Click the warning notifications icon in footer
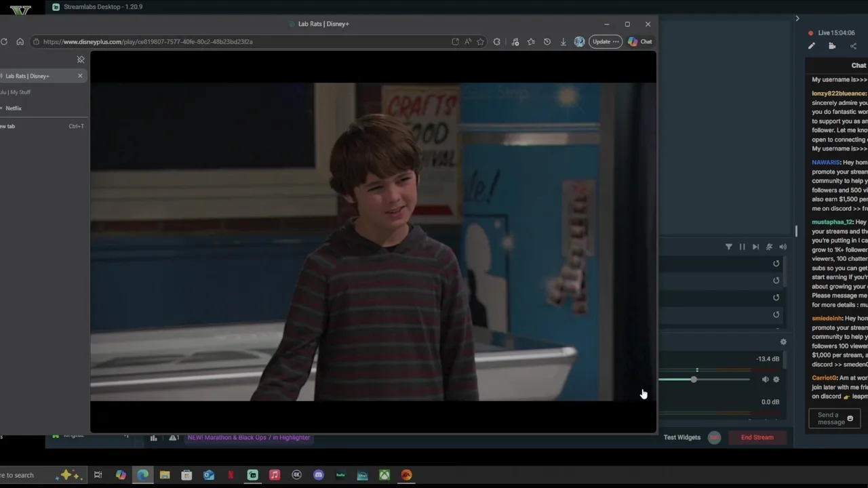 pyautogui.click(x=174, y=438)
